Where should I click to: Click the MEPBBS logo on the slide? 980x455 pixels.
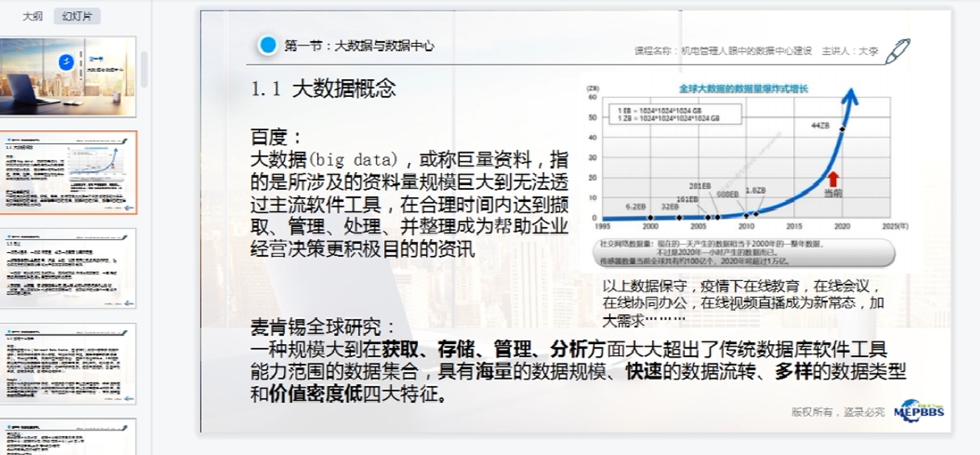pyautogui.click(x=919, y=410)
